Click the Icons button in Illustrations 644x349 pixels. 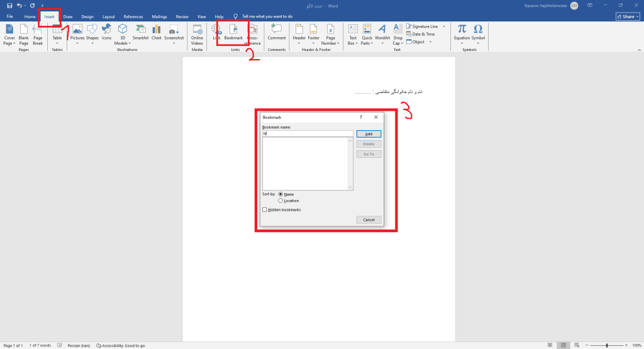(x=106, y=31)
